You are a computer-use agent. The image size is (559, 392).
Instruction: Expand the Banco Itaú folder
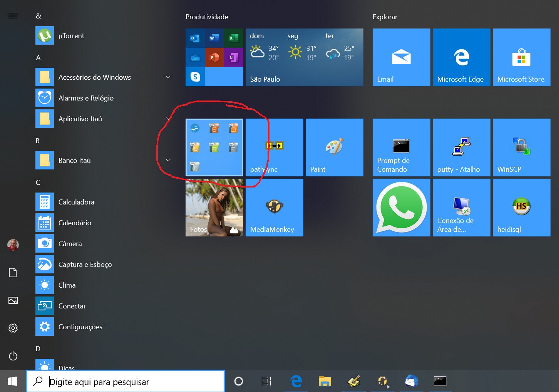(168, 160)
